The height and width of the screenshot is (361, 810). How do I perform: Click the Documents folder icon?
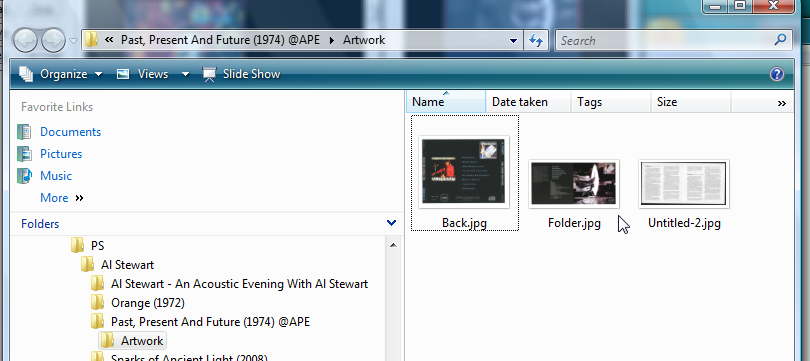coord(24,132)
